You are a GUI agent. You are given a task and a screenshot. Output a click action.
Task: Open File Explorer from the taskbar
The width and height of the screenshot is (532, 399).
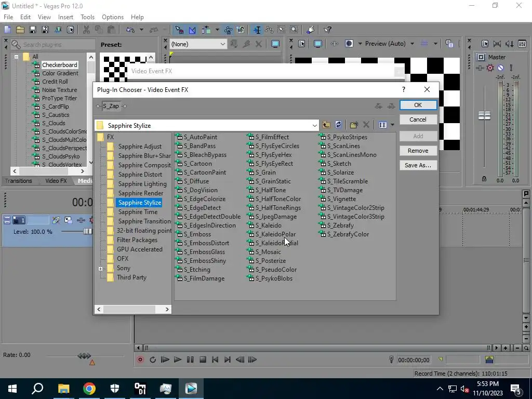(63, 389)
